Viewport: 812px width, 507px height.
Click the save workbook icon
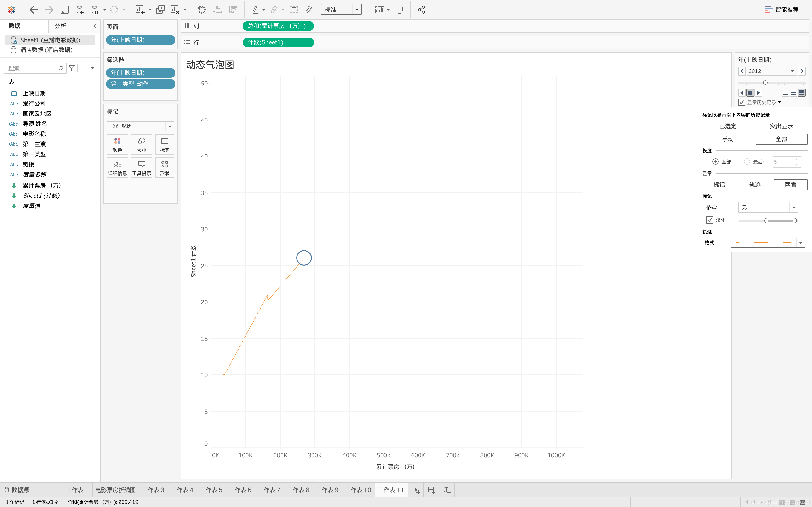(x=65, y=10)
